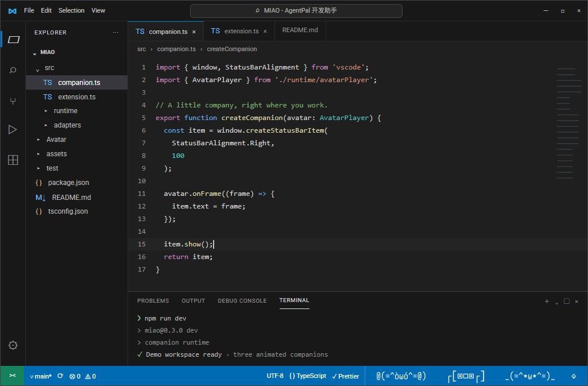The image size is (588, 386).
Task: Open the View menu
Action: click(x=98, y=10)
